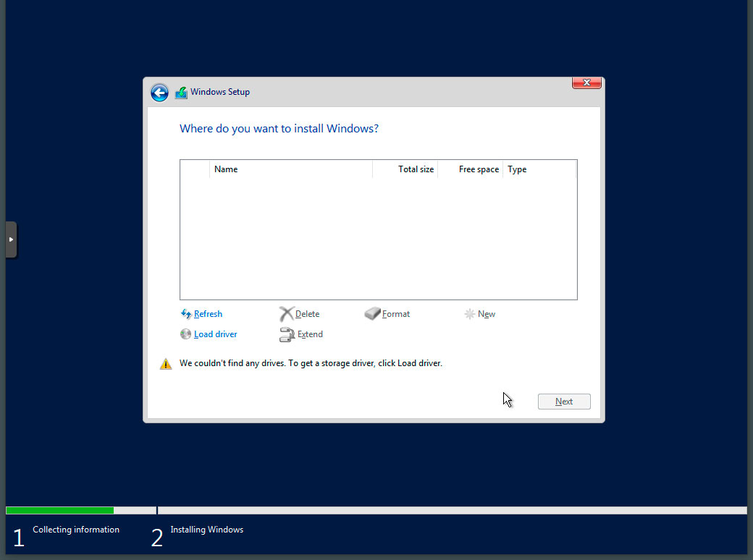Open the Load driver link
The height and width of the screenshot is (560, 753).
214,334
